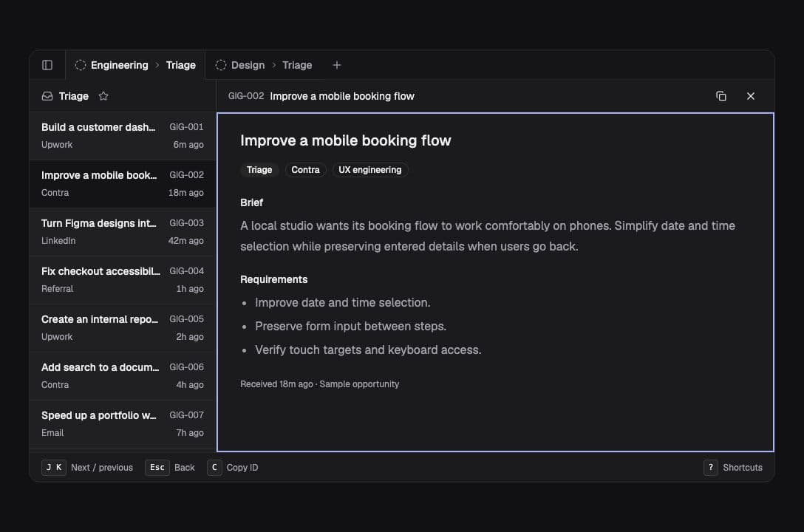
Task: Open Build a customer dashboard gig GIG-001
Action: pos(123,136)
